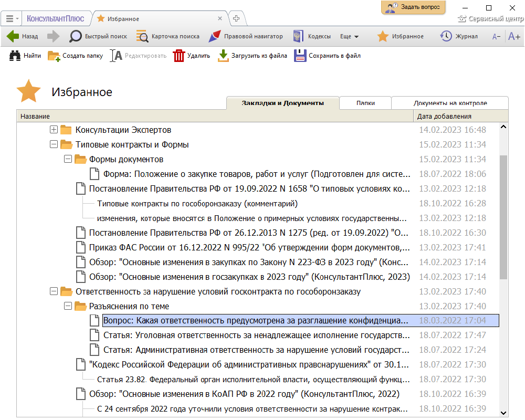This screenshot has height=420, width=525.
Task: Expand the Еще dropdown
Action: [349, 36]
